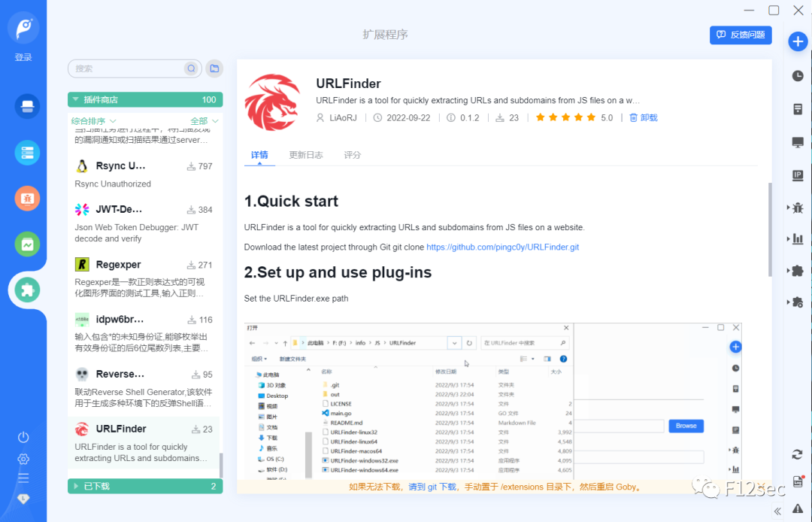Switch to the 更新日志 tab
This screenshot has width=812, height=522.
coord(305,155)
